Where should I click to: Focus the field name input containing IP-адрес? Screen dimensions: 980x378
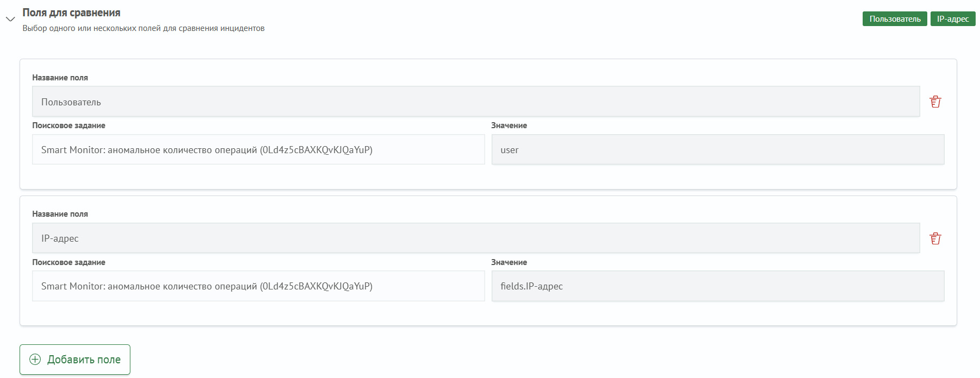point(475,238)
